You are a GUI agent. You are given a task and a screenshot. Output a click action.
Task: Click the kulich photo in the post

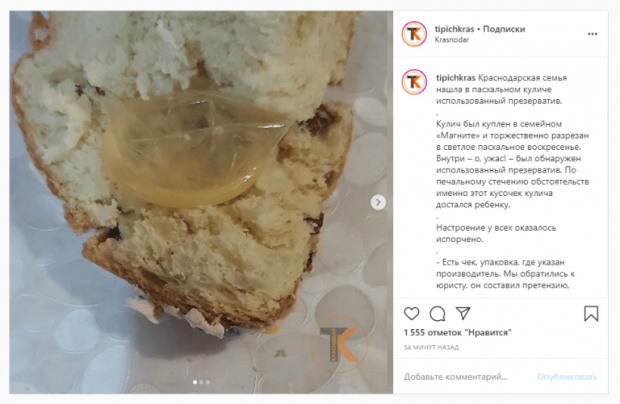tap(201, 202)
